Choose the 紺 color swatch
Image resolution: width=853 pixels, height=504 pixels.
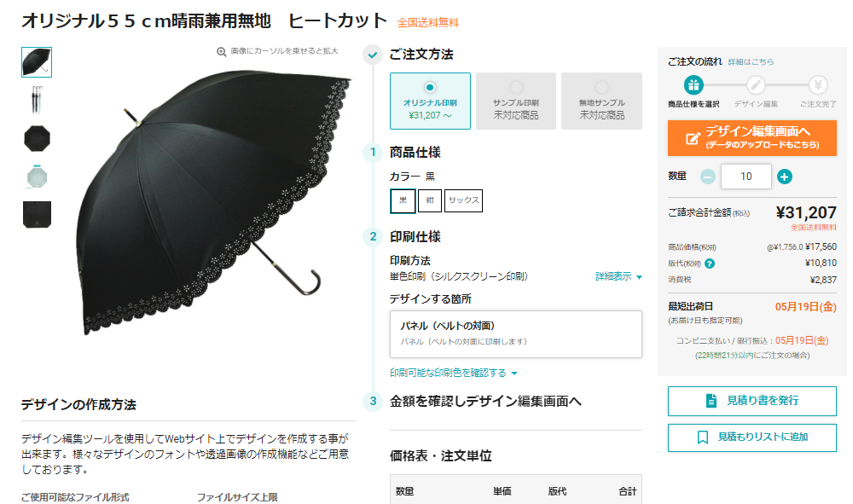pyautogui.click(x=430, y=200)
